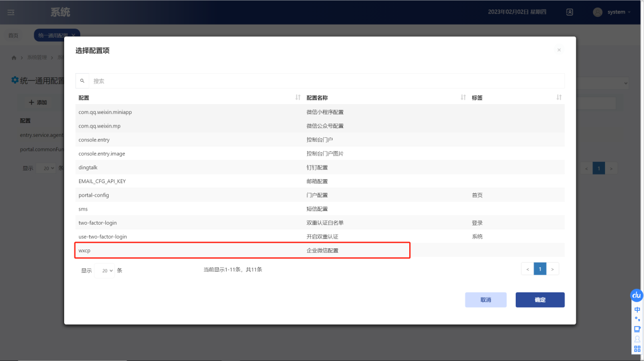
Task: Click the 搜索 search input field
Action: (326, 81)
